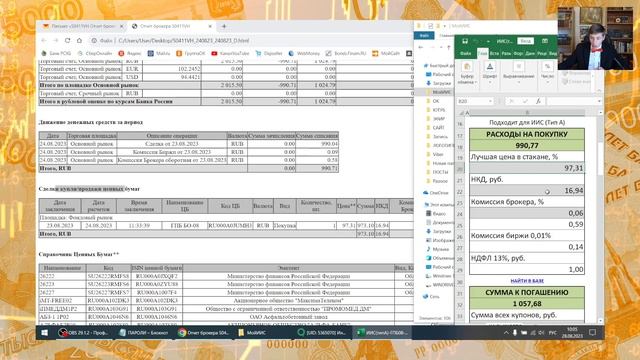The height and width of the screenshot is (360, 640).
Task: Switch to Excel 'Разметка' ribbon tab
Action: pos(506,53)
